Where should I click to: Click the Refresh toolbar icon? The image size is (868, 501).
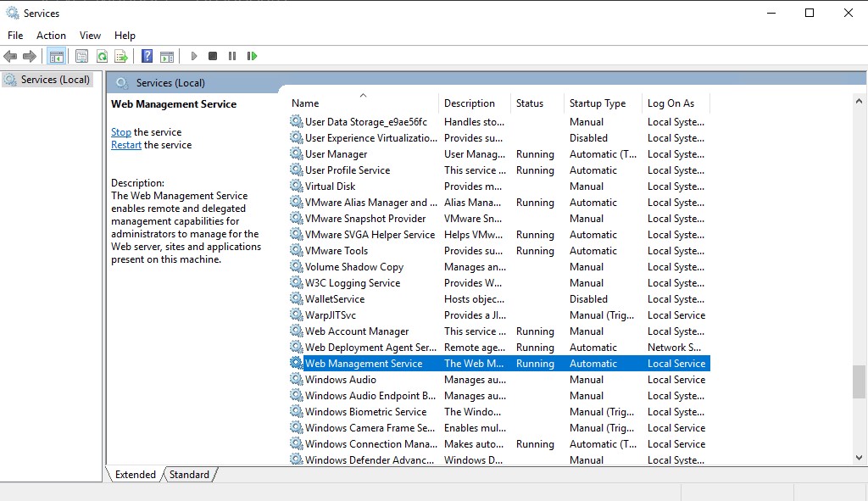tap(102, 56)
